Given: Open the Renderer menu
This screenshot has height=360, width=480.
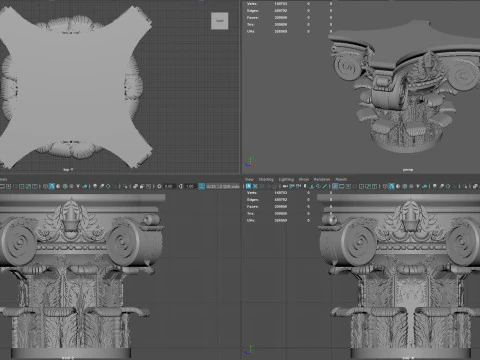Looking at the screenshot, I should (x=322, y=179).
